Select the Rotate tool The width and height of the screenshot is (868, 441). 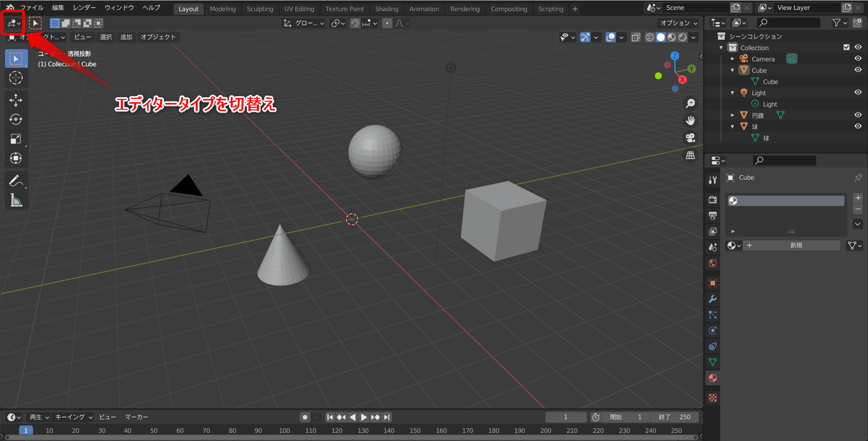click(x=16, y=120)
